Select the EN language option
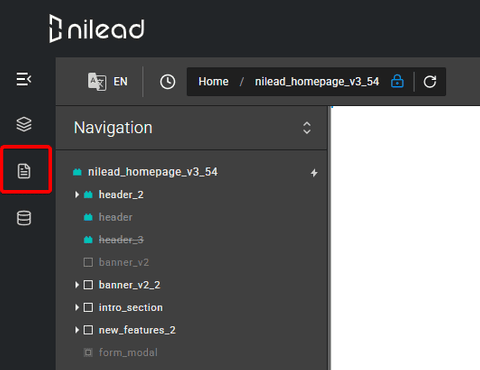480x370 pixels. point(120,82)
